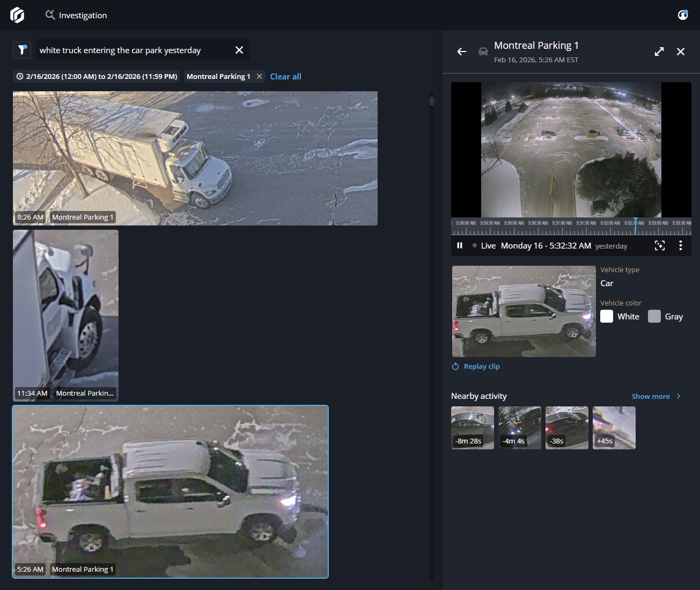Screen dimensions: 700x590
Task: Open the +45s nearby activity thumbnail
Action: click(x=614, y=427)
